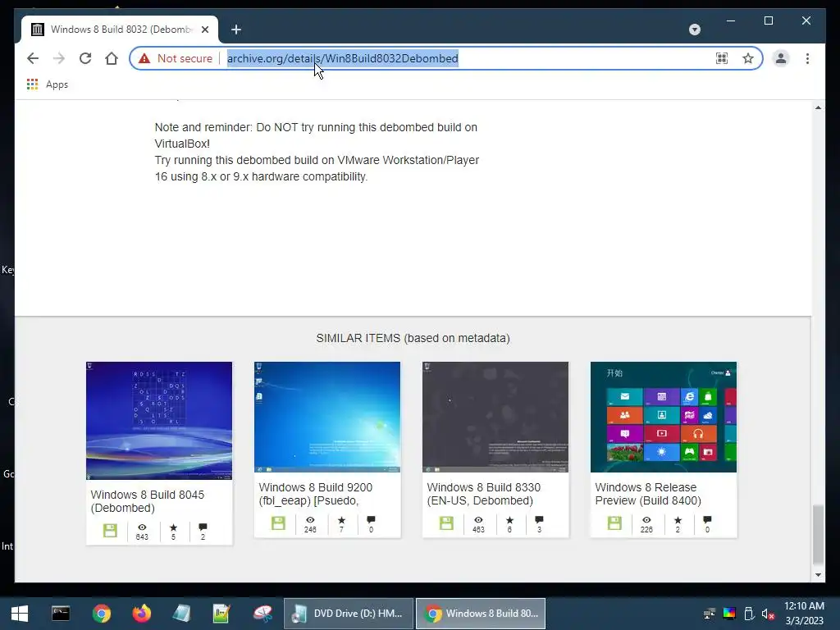The height and width of the screenshot is (630, 840).
Task: Click the favorites star on Build 8045 card
Action: 173,527
